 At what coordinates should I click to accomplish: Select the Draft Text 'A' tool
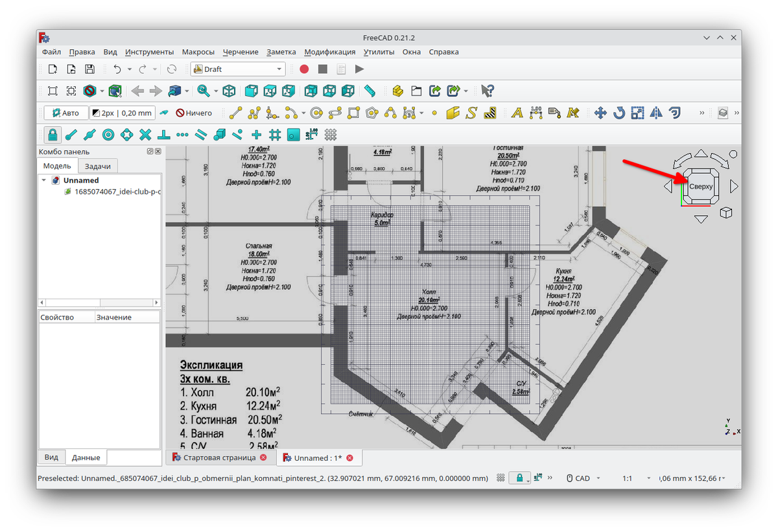pyautogui.click(x=517, y=113)
